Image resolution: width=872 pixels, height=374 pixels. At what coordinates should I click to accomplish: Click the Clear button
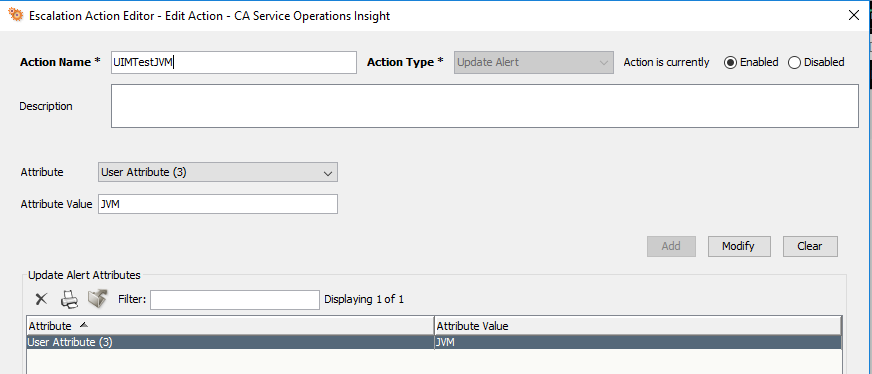point(810,246)
